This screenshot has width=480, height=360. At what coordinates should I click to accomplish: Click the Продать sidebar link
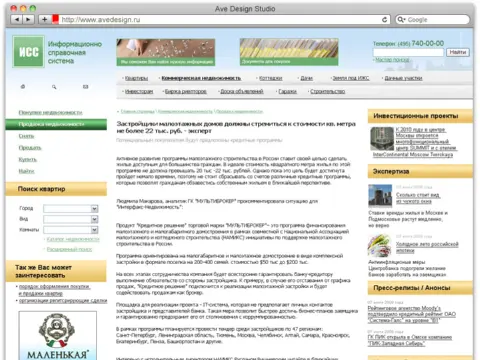point(30,148)
